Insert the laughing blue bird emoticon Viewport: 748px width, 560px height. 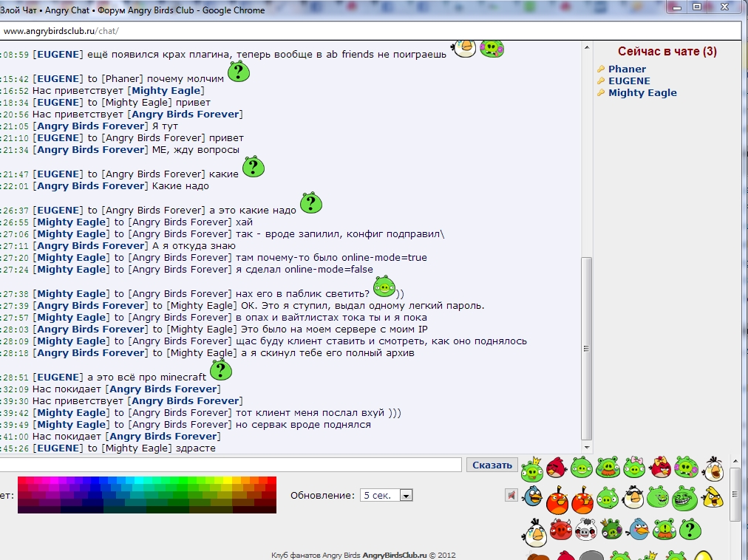tap(532, 496)
